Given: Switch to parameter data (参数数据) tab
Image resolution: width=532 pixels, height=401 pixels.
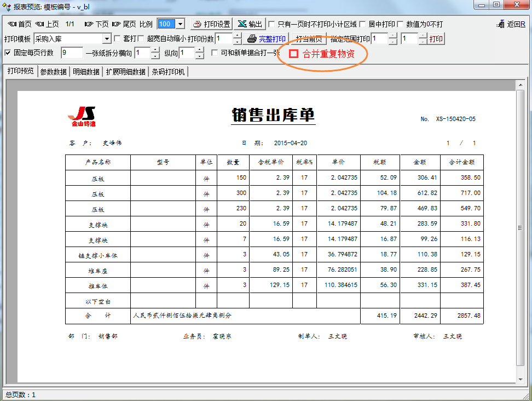Looking at the screenshot, I should click(x=54, y=72).
